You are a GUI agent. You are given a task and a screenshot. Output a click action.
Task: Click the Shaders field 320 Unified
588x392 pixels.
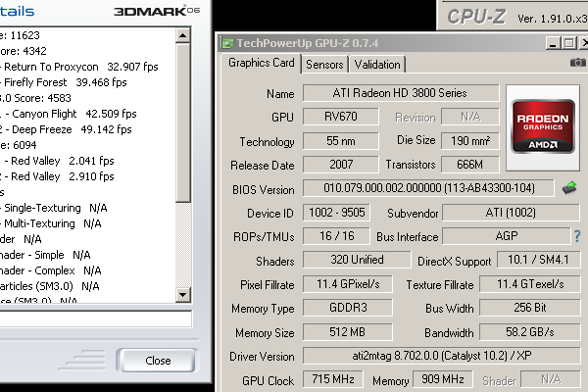(357, 260)
